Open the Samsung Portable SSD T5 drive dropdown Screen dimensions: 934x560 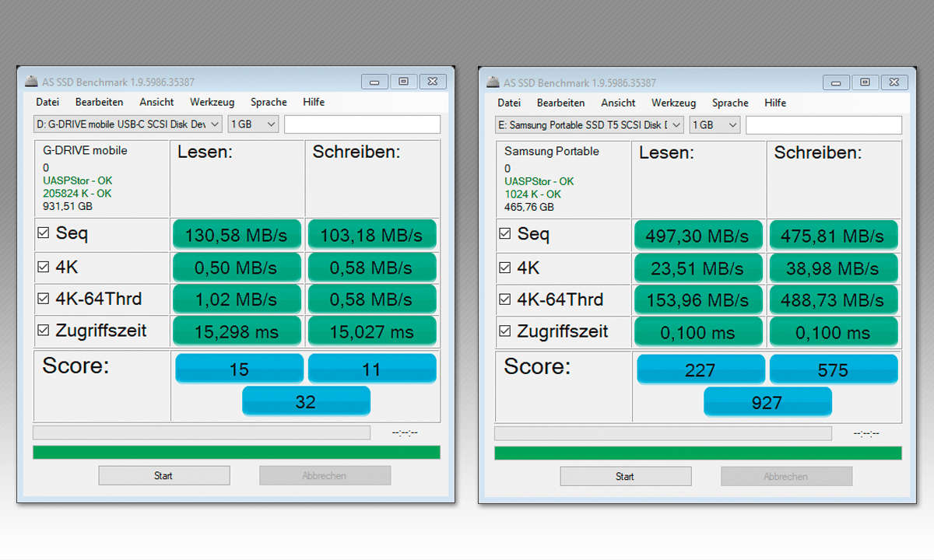click(589, 124)
